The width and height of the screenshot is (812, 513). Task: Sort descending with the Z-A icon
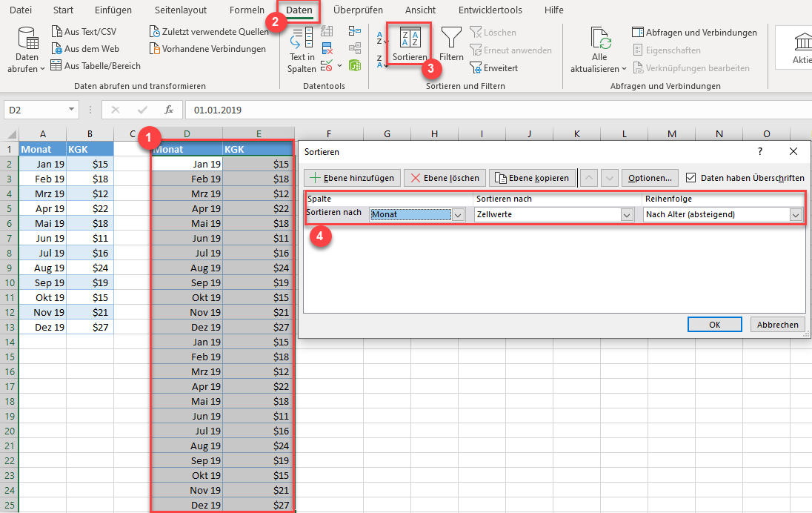pyautogui.click(x=381, y=62)
